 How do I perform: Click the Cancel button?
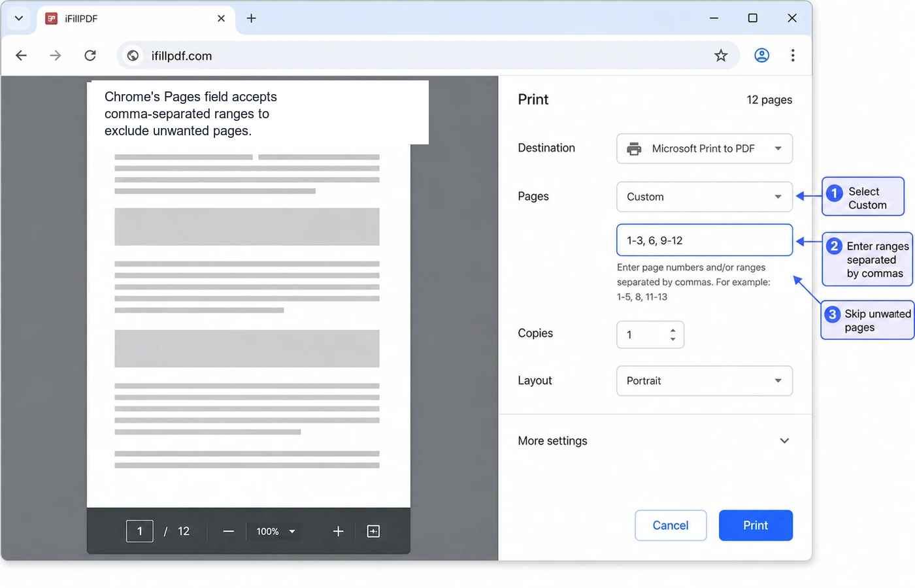(x=671, y=525)
